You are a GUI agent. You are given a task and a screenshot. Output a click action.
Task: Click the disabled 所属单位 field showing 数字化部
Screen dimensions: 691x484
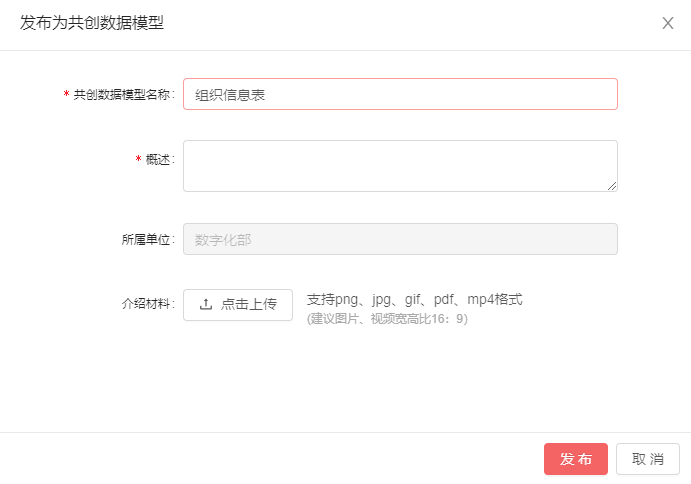pos(400,239)
